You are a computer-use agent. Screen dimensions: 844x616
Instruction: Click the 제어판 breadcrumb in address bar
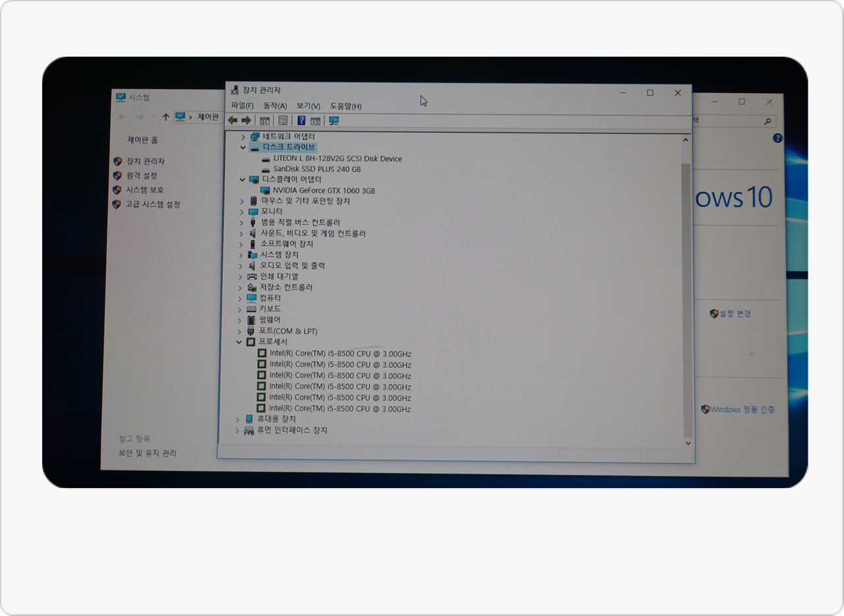(208, 117)
